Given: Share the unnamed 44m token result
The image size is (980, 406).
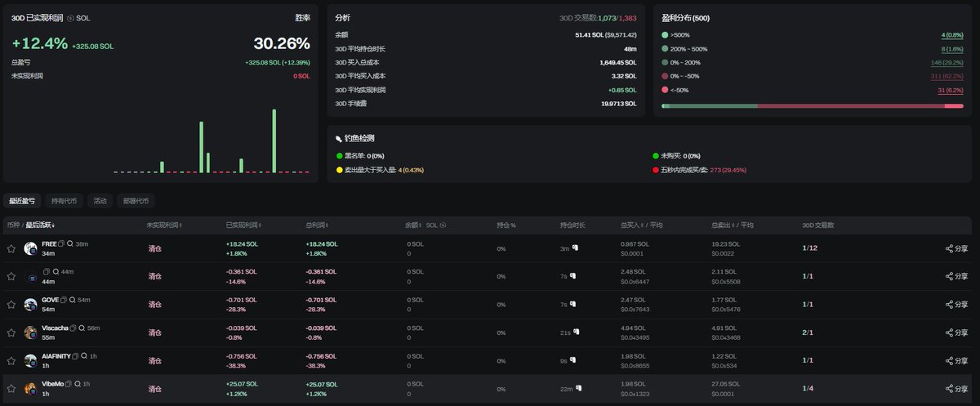Looking at the screenshot, I should click(x=957, y=277).
